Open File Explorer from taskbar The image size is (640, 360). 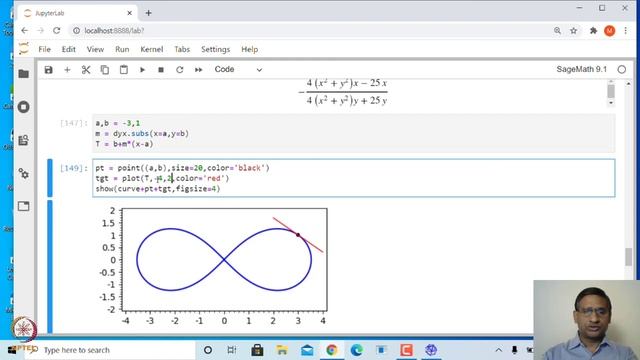point(282,350)
